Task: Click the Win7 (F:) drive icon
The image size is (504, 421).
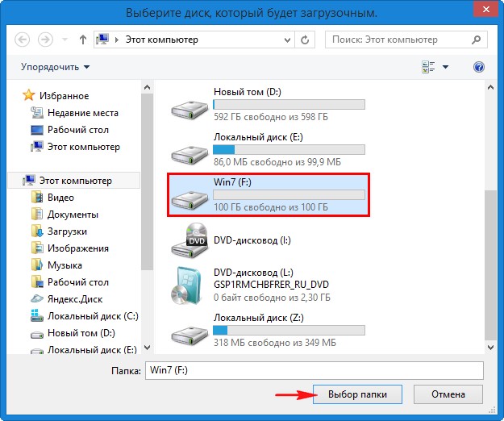Action: coord(190,199)
